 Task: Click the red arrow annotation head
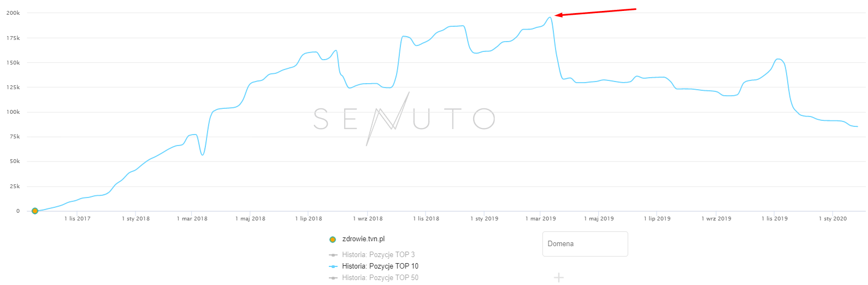coord(557,16)
